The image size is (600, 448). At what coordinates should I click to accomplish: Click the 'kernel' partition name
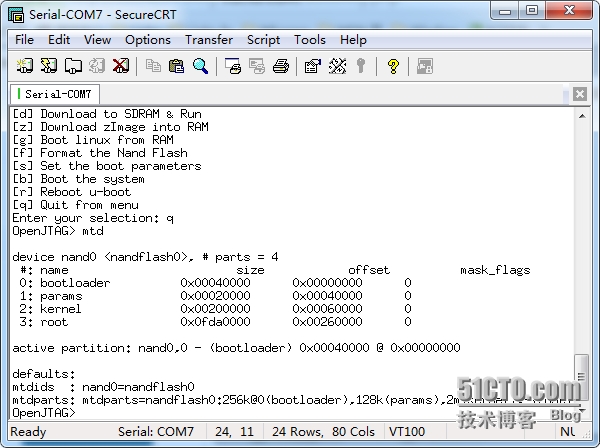[61, 309]
